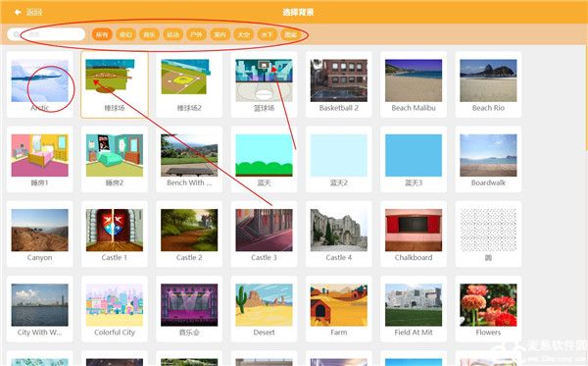
Task: Choose the Desert backdrop
Action: [264, 309]
